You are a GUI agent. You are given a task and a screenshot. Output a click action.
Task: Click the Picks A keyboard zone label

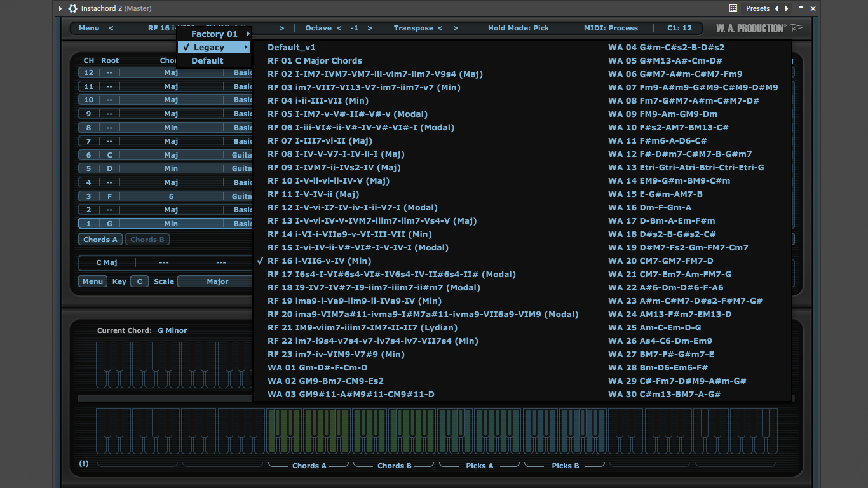coord(480,466)
